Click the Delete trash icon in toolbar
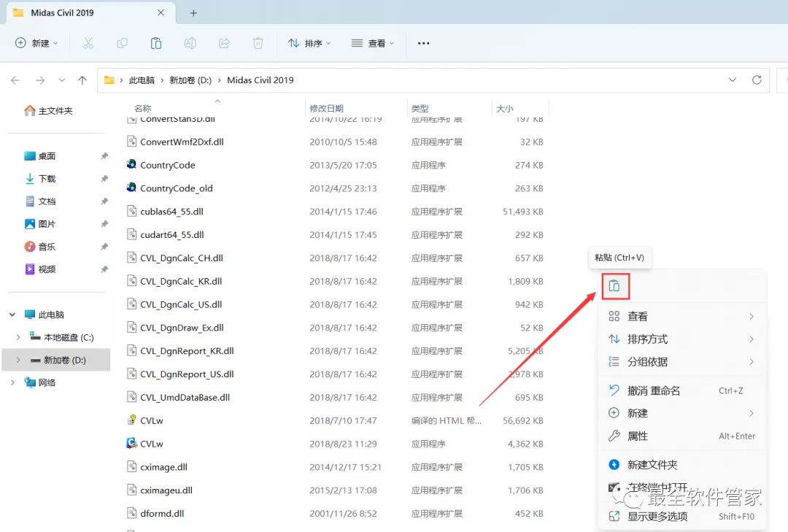 coord(258,43)
